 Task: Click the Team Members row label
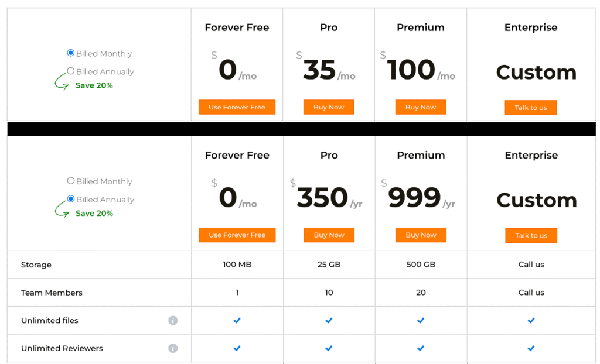[52, 293]
